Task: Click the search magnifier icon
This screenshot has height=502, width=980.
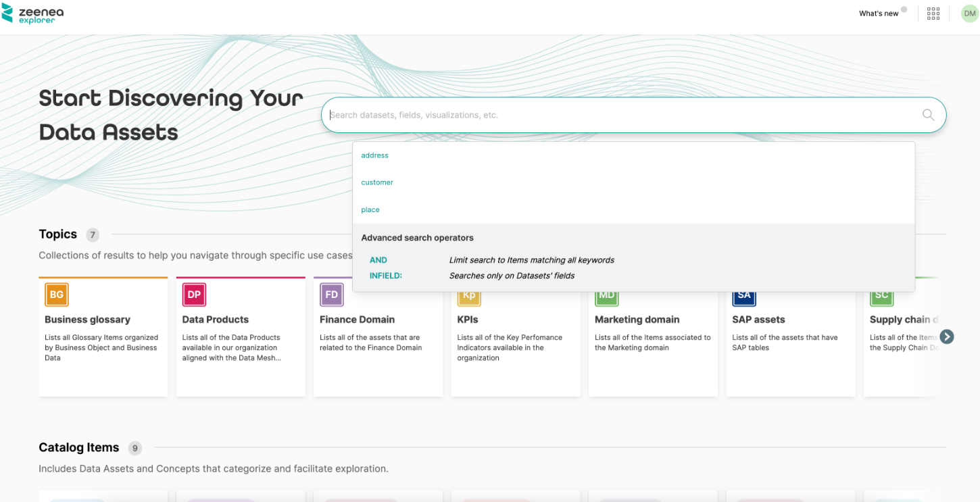Action: point(928,115)
